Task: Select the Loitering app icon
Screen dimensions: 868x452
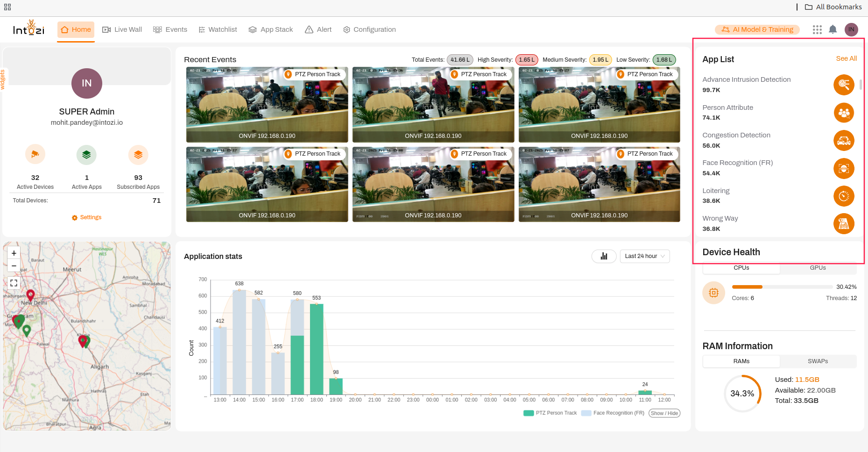Action: coord(844,196)
